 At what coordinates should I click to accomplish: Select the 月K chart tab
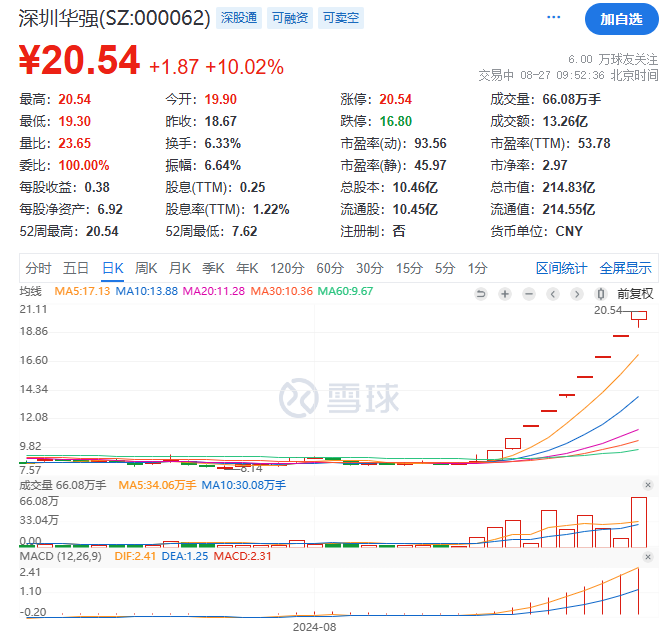[180, 268]
